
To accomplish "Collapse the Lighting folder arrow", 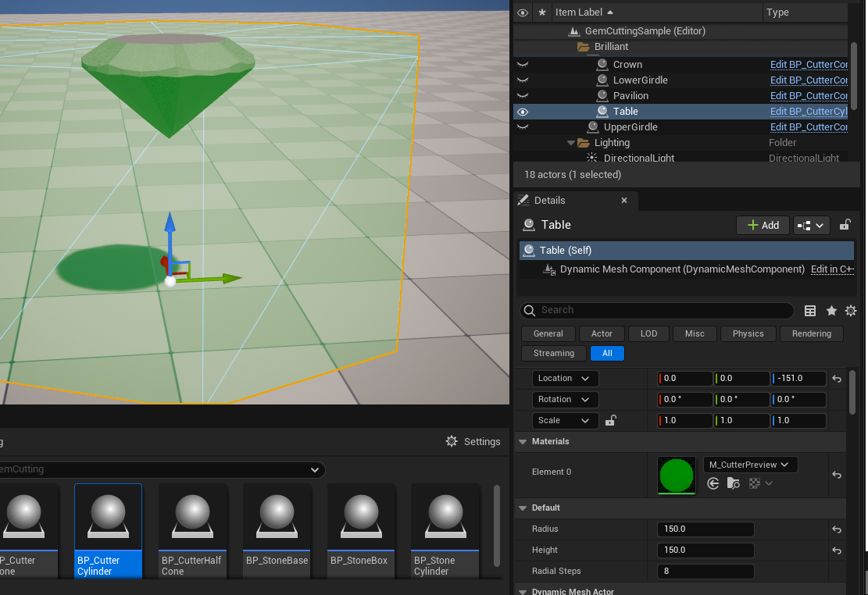I will [x=571, y=143].
